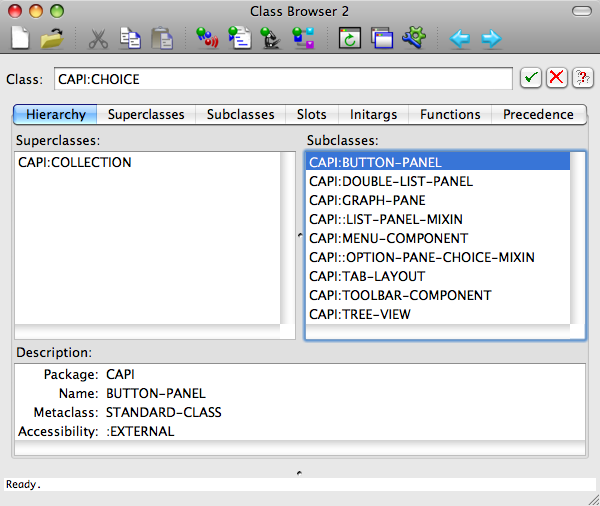The width and height of the screenshot is (600, 506).
Task: Click the refresh icon in the toolbar
Action: pyautogui.click(x=349, y=39)
